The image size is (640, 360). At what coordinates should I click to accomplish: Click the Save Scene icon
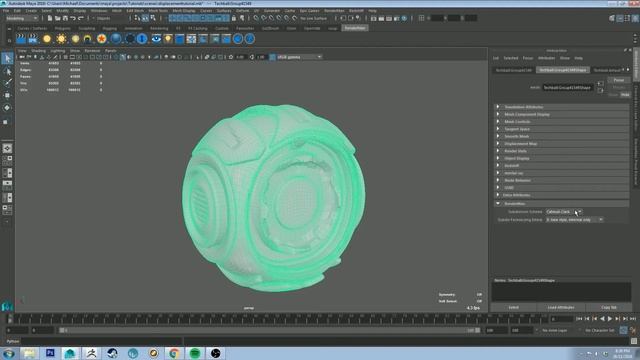coord(65,18)
